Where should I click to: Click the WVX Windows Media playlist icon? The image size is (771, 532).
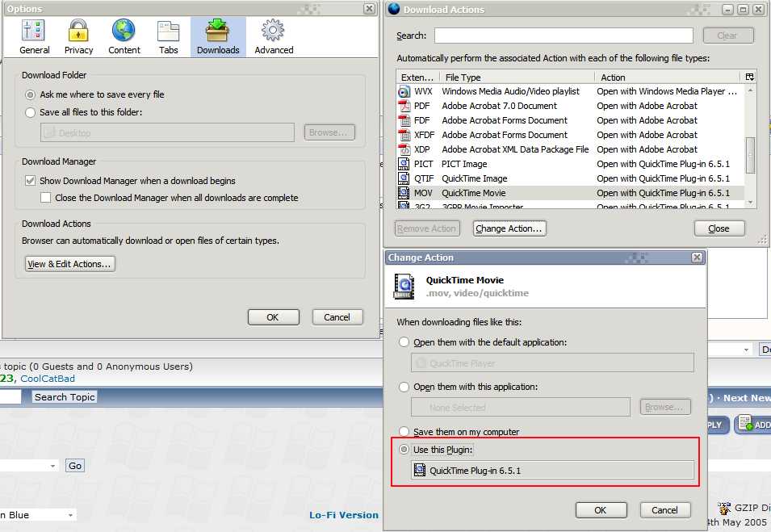[x=404, y=91]
